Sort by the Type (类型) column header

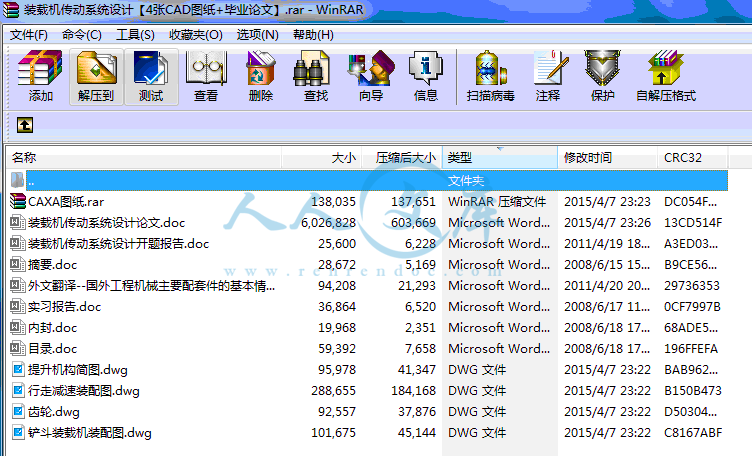coord(500,158)
